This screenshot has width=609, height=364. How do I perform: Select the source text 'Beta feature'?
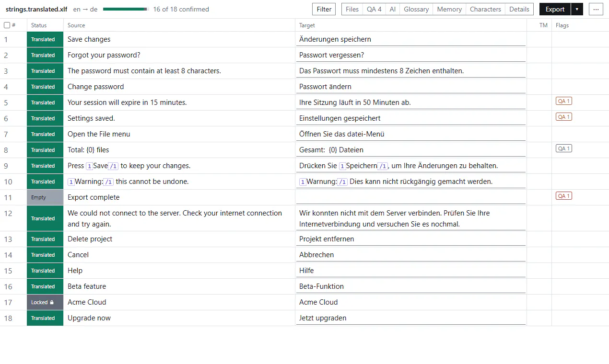tap(87, 286)
